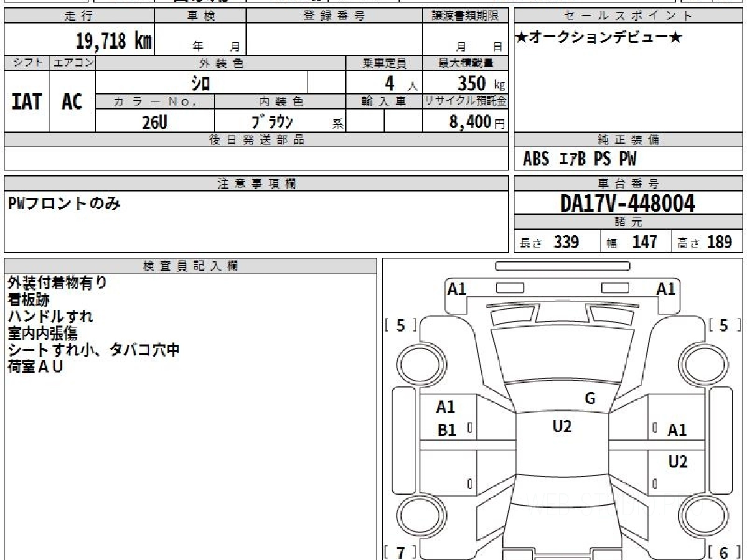Click the mileage value 19,718 km

click(x=114, y=41)
